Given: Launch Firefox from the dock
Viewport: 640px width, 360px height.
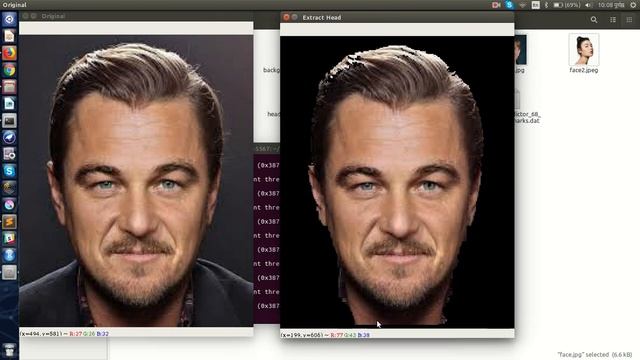Looking at the screenshot, I should 9,53.
